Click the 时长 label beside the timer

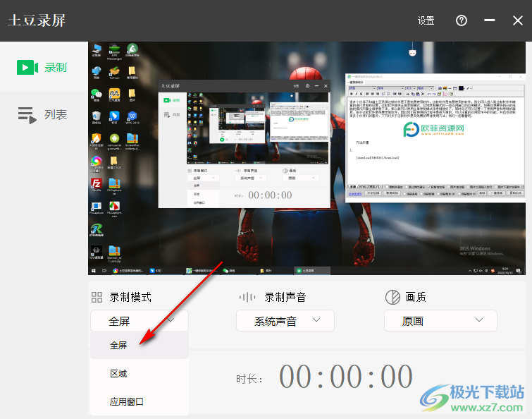click(x=249, y=379)
